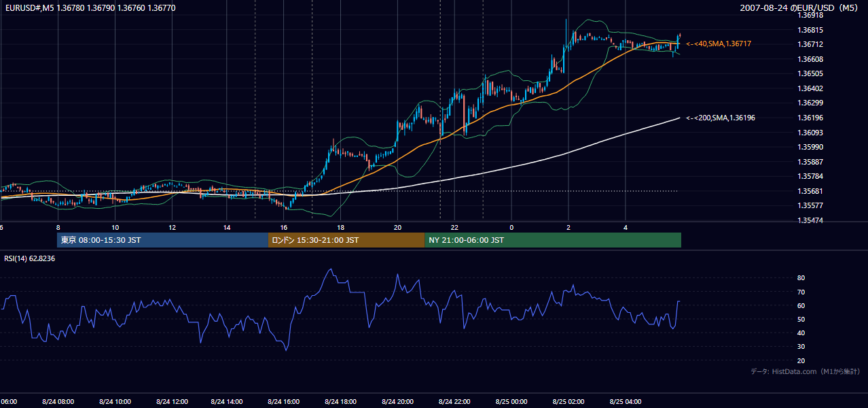Screen dimensions: 868x408
Task: Click price axis value 1.36299
Action: (810, 103)
